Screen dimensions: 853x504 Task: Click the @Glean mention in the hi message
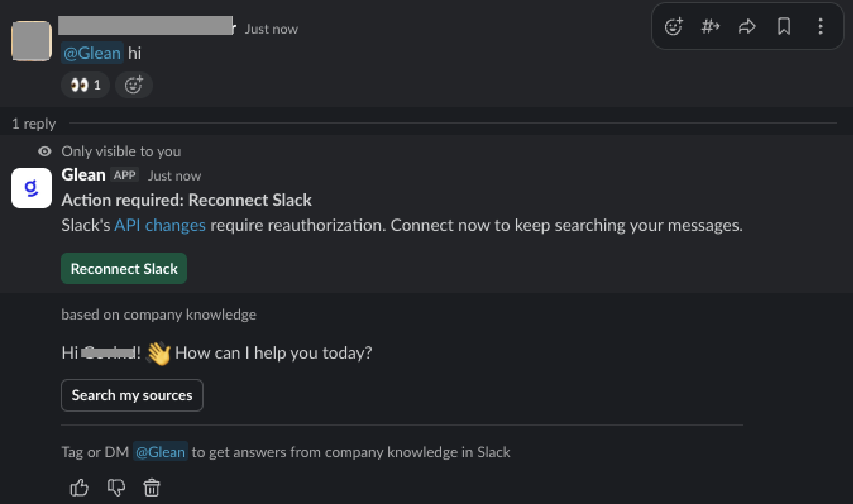92,53
